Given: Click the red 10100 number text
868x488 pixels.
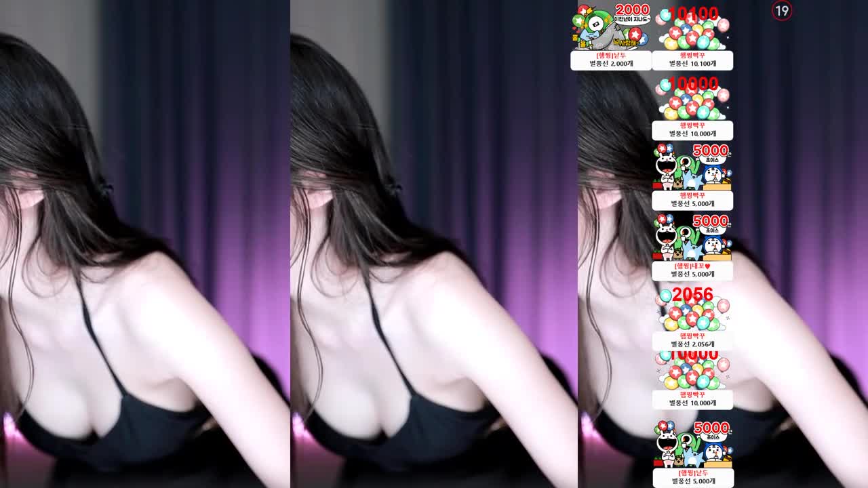Looking at the screenshot, I should point(693,14).
